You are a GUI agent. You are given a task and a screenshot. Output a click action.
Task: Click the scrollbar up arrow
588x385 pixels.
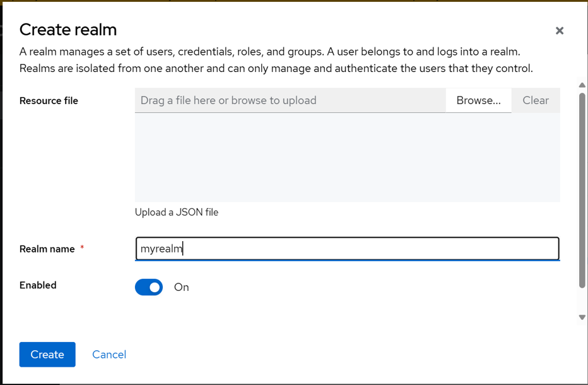[x=582, y=86]
